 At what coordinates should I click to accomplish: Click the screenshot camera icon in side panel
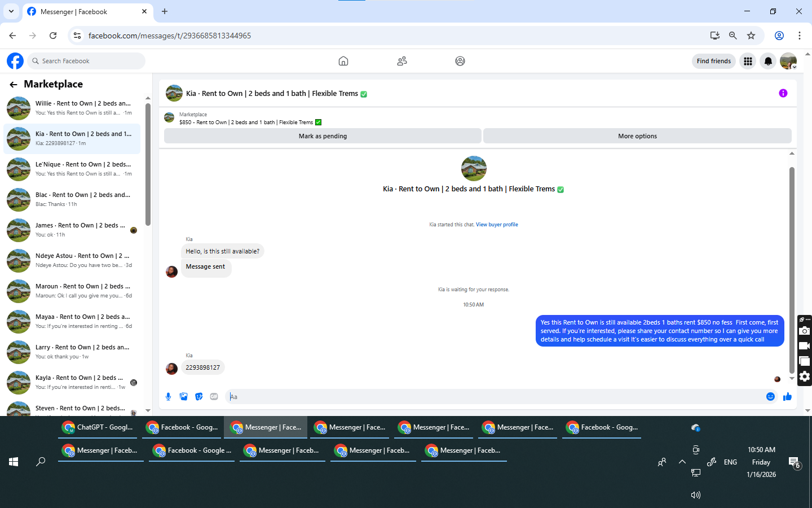click(x=805, y=331)
